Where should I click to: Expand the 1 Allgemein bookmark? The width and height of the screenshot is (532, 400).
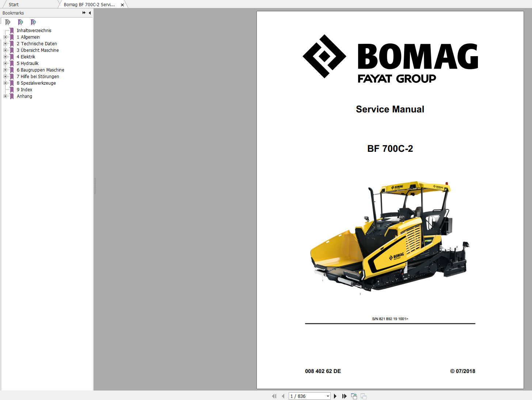tap(5, 37)
